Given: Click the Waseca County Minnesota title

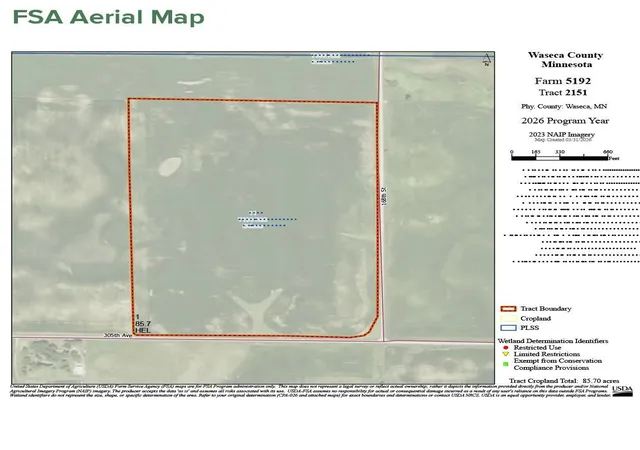Looking at the screenshot, I should pos(565,60).
